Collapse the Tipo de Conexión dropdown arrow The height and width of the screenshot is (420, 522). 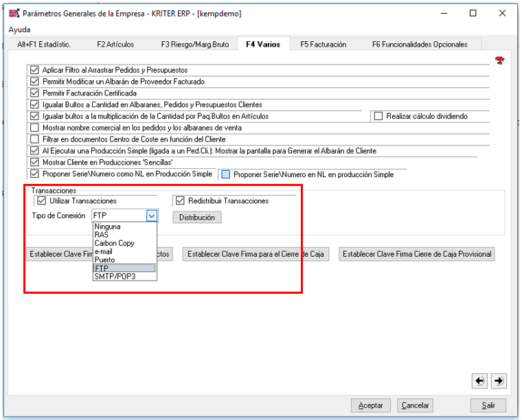[152, 215]
